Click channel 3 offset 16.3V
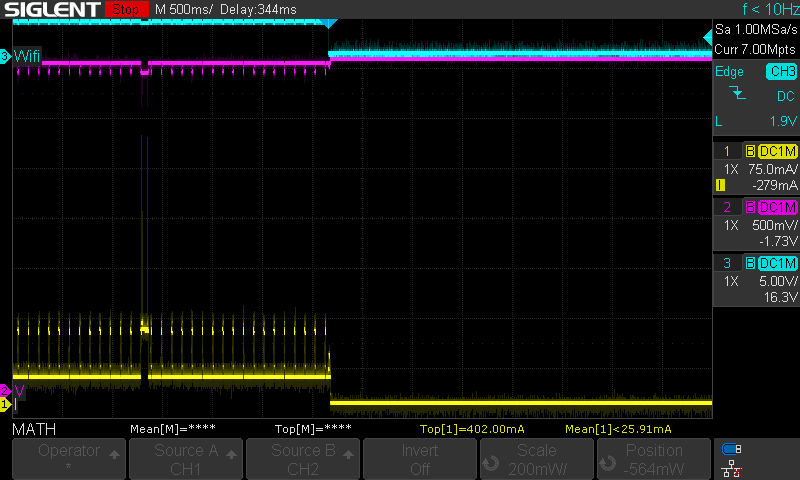 pyautogui.click(x=780, y=297)
